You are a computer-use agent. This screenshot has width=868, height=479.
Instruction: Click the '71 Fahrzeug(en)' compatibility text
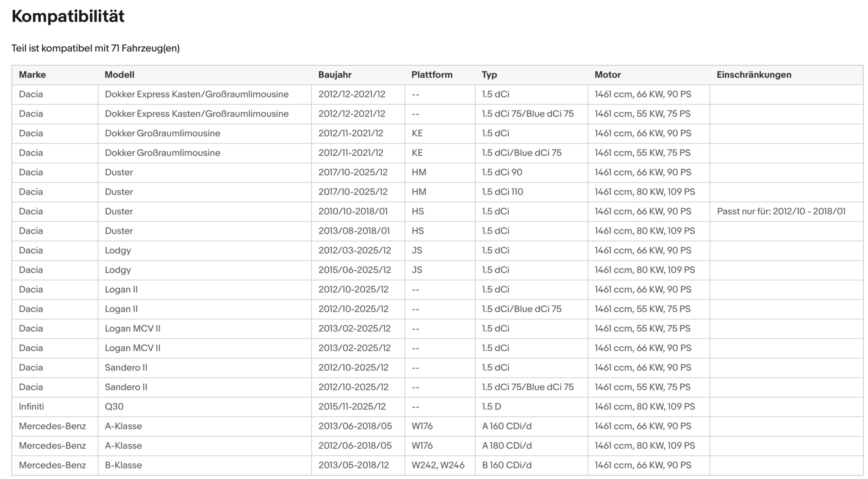(145, 48)
